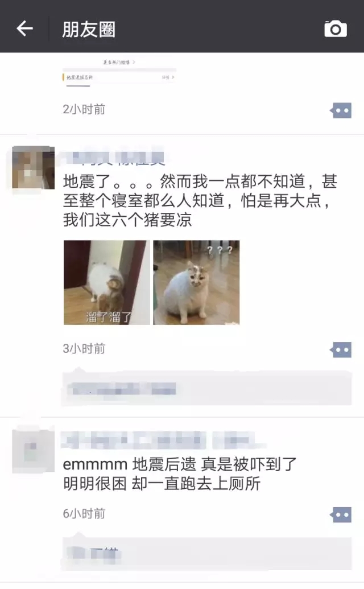The width and height of the screenshot is (364, 589).
Task: Tap the 2小时前 timestamp
Action: [84, 109]
